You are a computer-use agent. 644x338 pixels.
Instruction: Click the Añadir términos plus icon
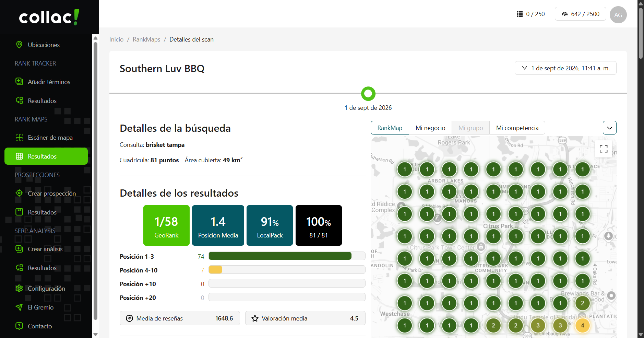(19, 82)
